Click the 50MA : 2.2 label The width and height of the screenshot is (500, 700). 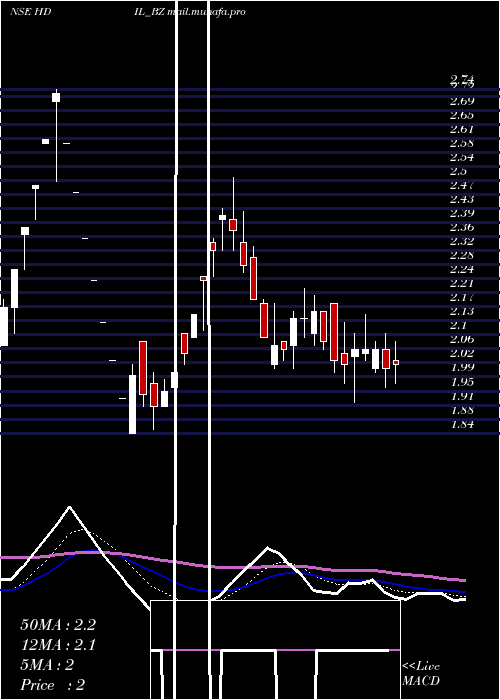click(x=58, y=625)
